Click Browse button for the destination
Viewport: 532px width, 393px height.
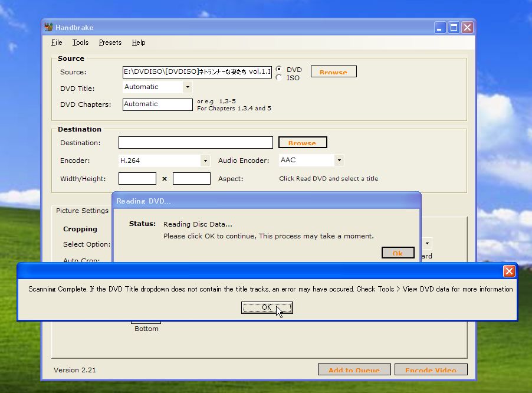click(x=303, y=142)
